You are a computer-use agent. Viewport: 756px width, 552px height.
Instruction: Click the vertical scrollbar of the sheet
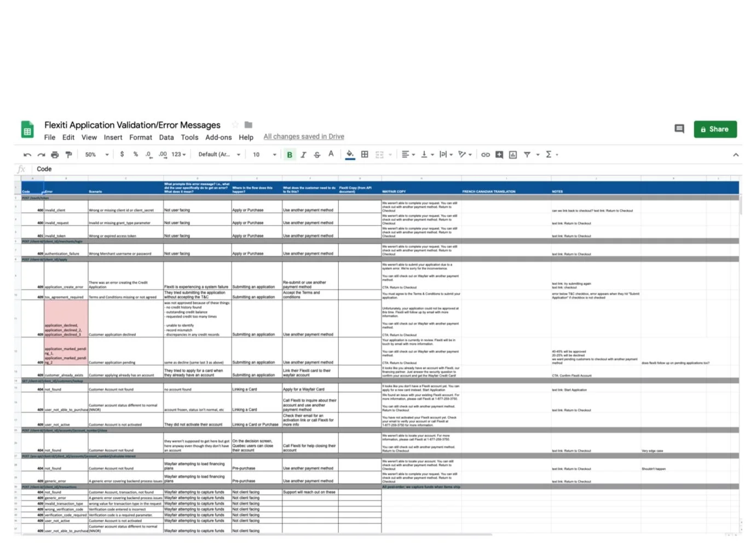tap(741, 206)
